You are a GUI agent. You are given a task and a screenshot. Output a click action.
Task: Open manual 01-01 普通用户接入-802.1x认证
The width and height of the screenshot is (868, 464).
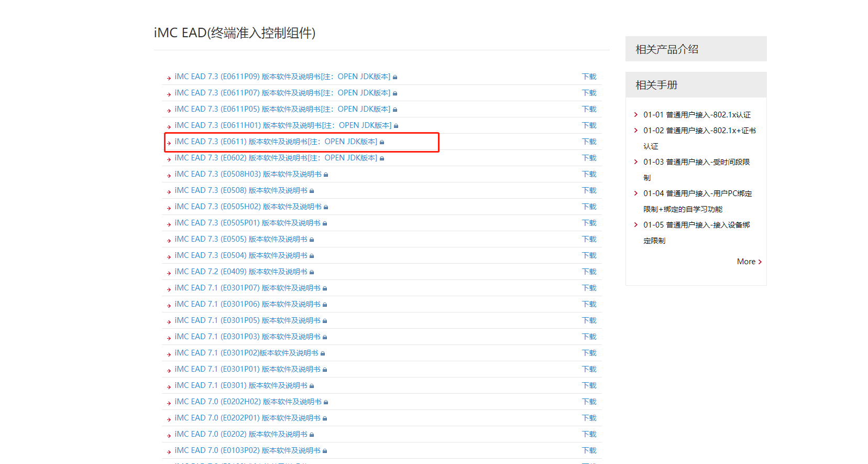[697, 115]
